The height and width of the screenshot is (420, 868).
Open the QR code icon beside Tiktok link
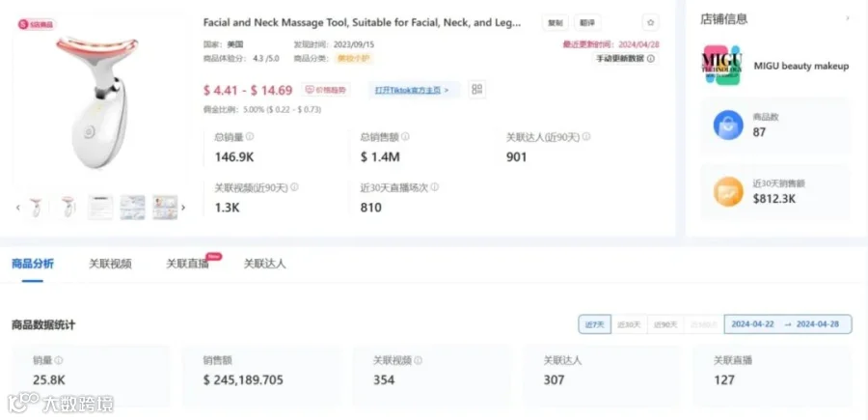coord(476,89)
